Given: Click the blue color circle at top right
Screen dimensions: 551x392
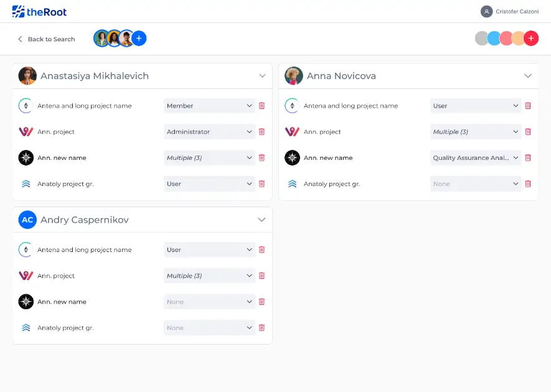Looking at the screenshot, I should (494, 39).
